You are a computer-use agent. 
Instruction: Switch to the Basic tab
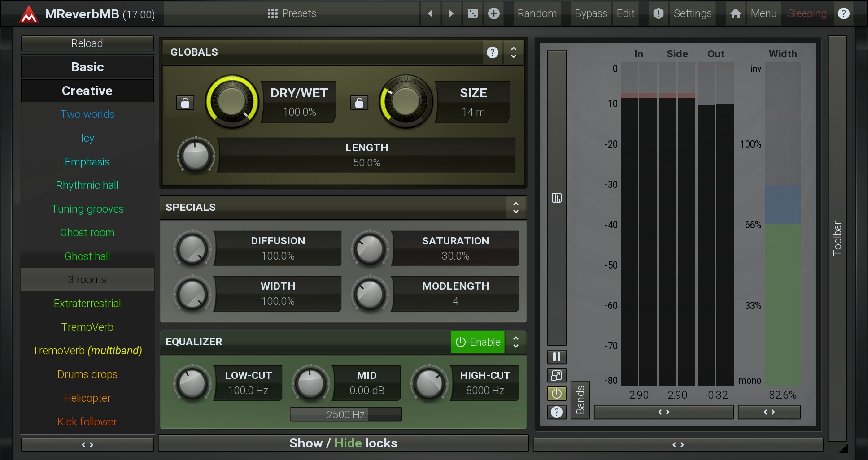pyautogui.click(x=87, y=67)
